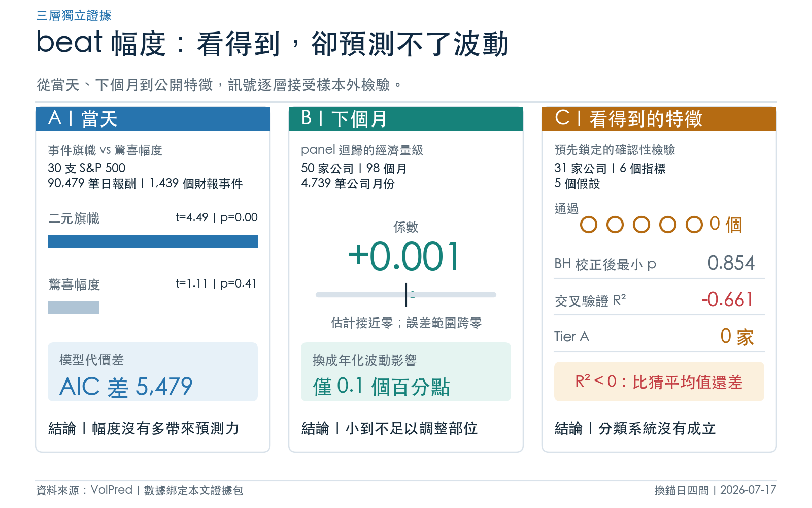Click the '0 個' count
Viewport: 812px width, 508px height.
click(726, 224)
